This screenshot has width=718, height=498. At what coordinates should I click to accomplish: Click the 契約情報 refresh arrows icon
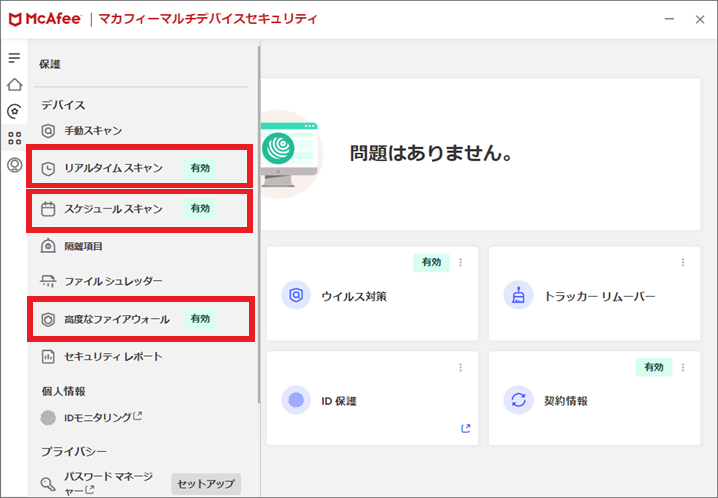[518, 400]
